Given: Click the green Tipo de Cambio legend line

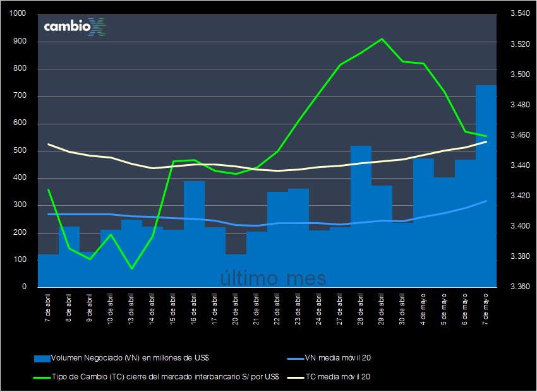Looking at the screenshot, I should point(42,377).
